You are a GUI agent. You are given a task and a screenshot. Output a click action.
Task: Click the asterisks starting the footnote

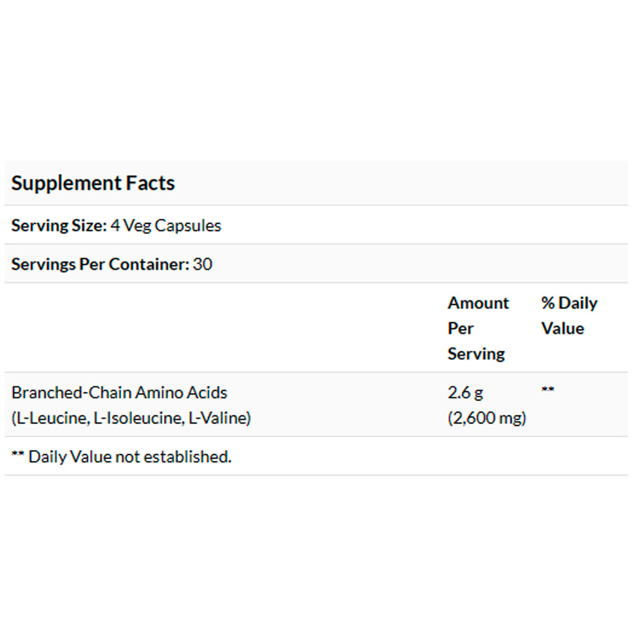click(x=17, y=455)
